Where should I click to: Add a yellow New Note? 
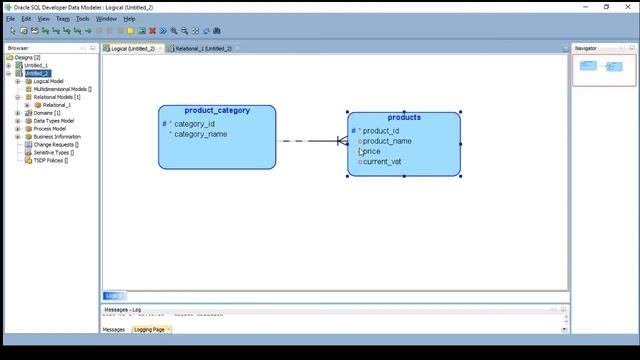click(x=131, y=31)
